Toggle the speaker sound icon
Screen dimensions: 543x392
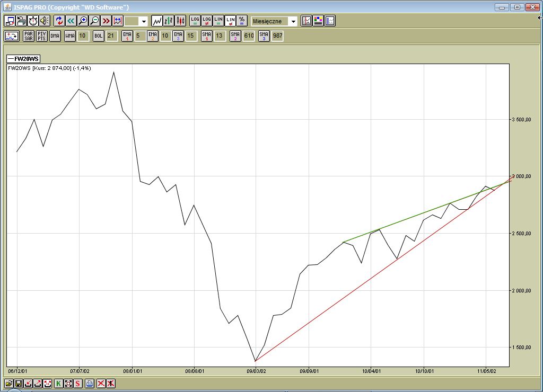[45, 21]
